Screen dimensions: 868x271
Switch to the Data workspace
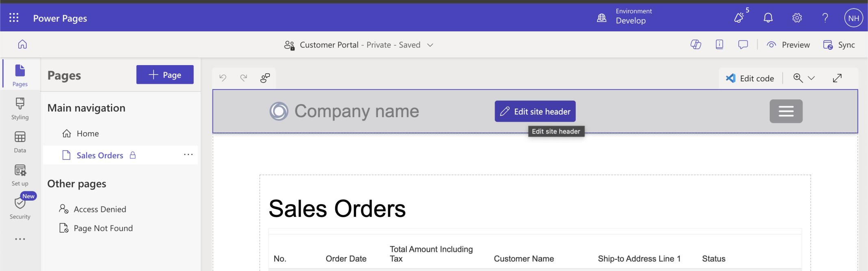point(20,142)
